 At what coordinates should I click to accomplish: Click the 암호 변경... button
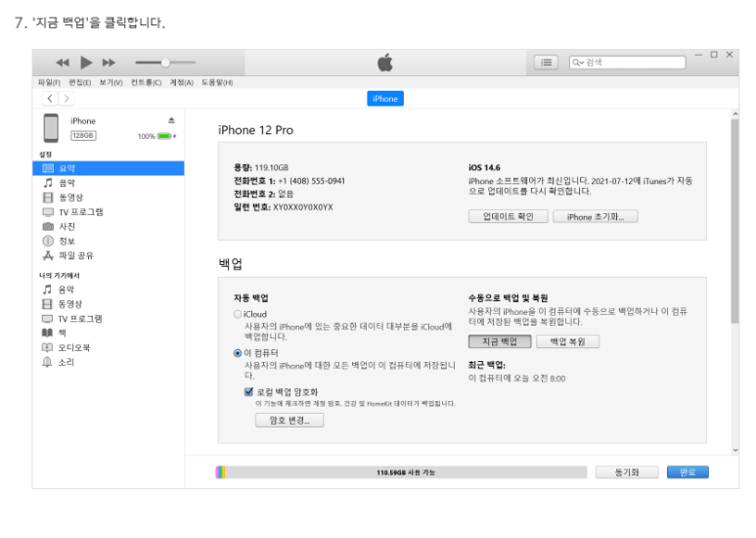(x=289, y=421)
